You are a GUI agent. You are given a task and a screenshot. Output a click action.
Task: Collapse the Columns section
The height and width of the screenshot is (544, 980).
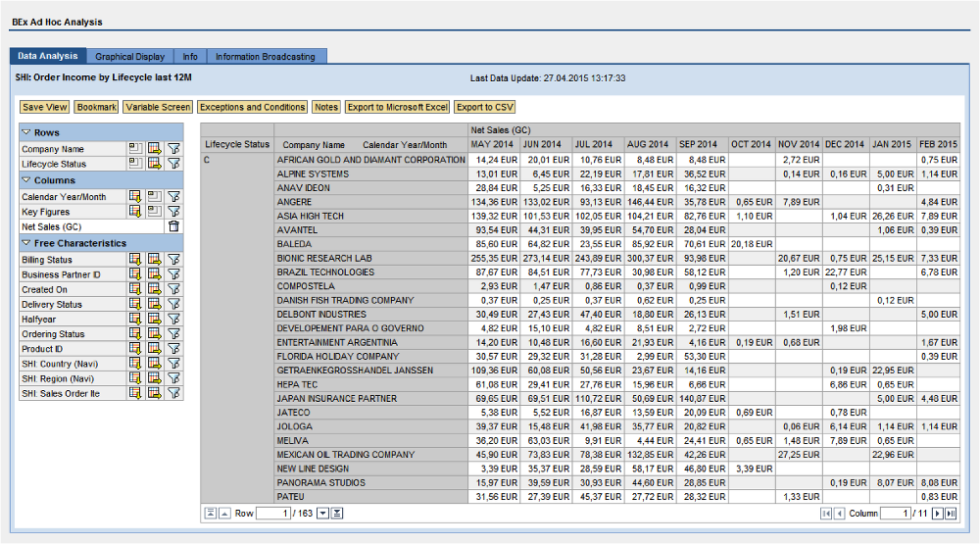pos(26,180)
